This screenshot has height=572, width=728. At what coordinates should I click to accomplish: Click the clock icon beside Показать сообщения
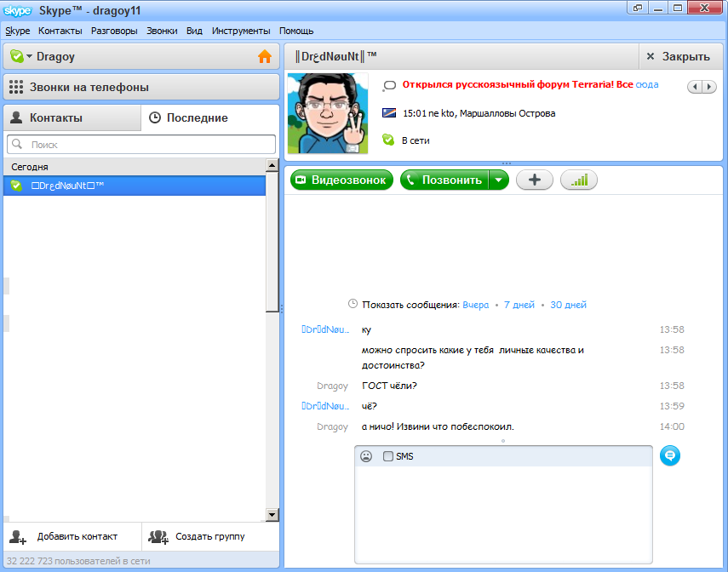pos(353,304)
